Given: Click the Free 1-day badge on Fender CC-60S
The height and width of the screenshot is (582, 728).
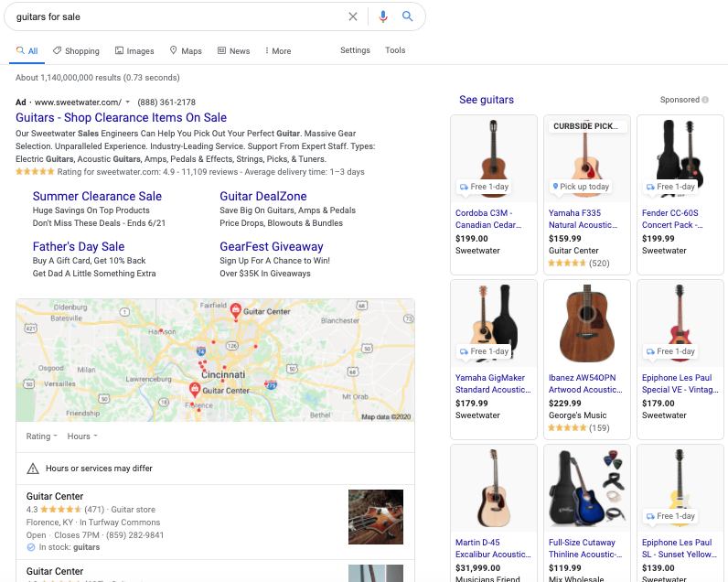Looking at the screenshot, I should (x=671, y=187).
